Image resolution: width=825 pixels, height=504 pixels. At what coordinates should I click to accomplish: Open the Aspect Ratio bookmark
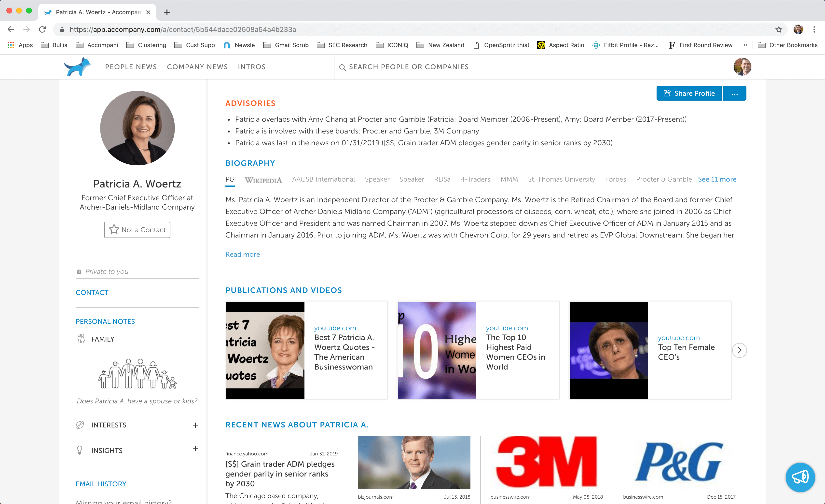click(561, 45)
